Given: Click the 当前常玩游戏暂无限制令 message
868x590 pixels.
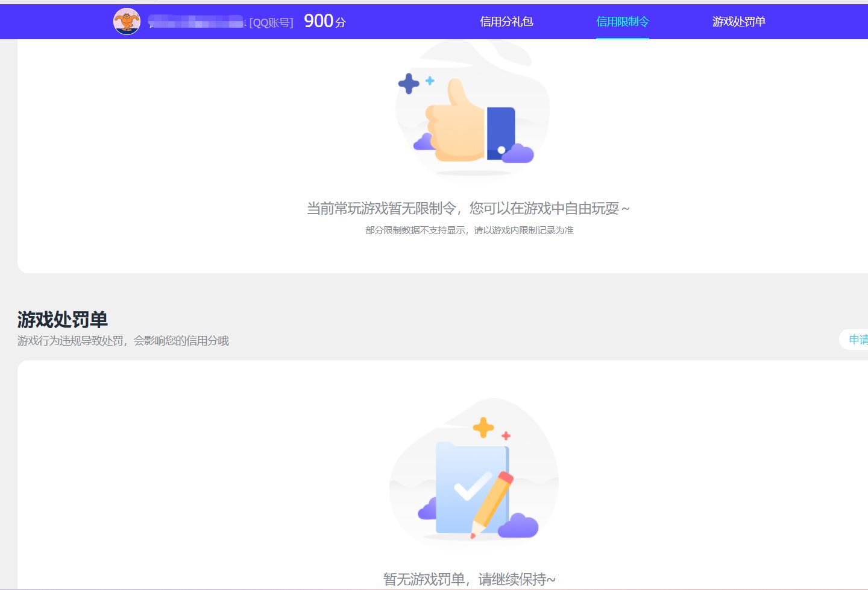Looking at the screenshot, I should click(468, 209).
